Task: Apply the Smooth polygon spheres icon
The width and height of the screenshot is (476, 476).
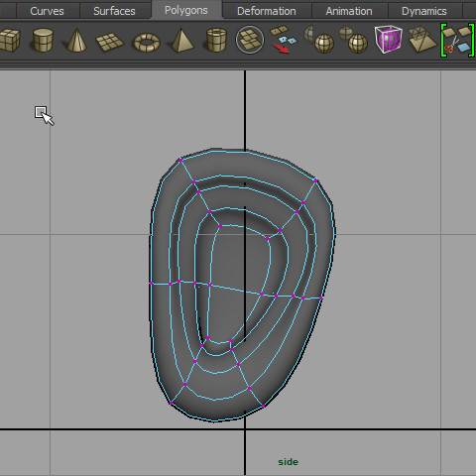Action: (354, 40)
